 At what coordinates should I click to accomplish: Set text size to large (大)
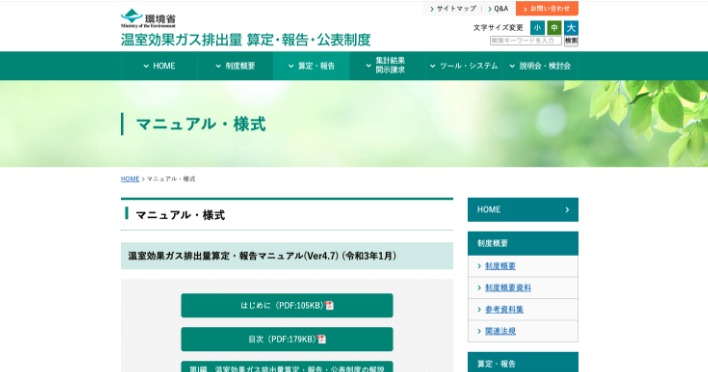571,28
